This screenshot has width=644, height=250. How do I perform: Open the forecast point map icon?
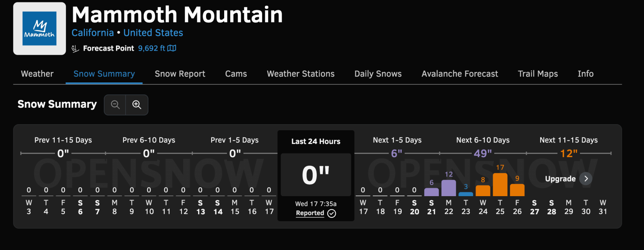pos(172,48)
